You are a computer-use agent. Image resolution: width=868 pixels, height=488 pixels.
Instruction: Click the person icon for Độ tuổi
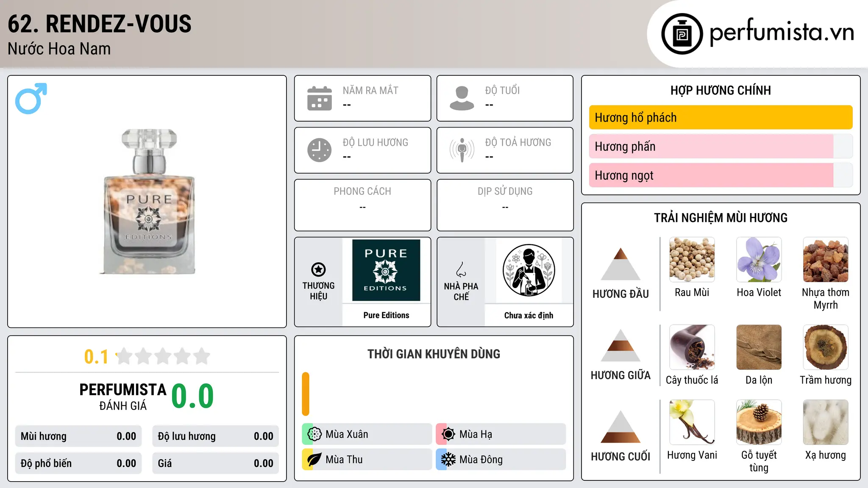(462, 98)
